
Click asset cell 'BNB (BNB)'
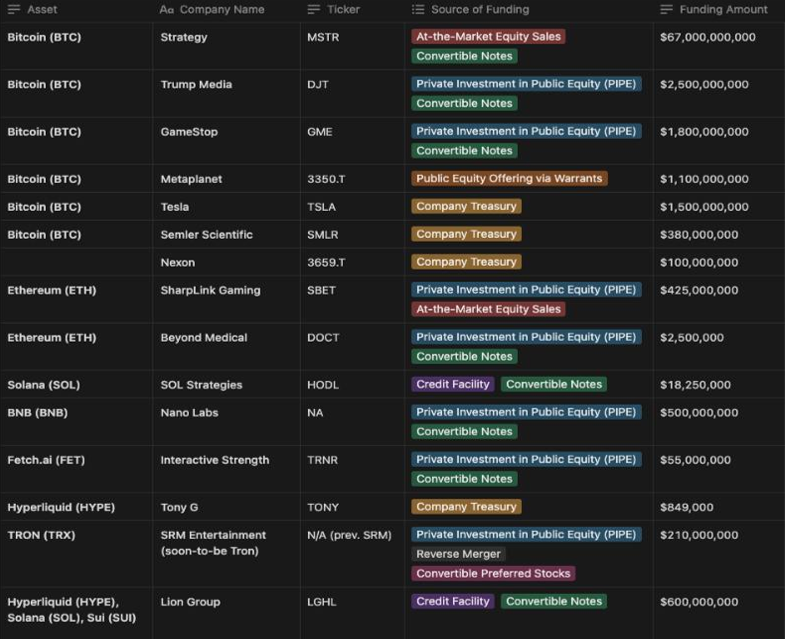(38, 413)
